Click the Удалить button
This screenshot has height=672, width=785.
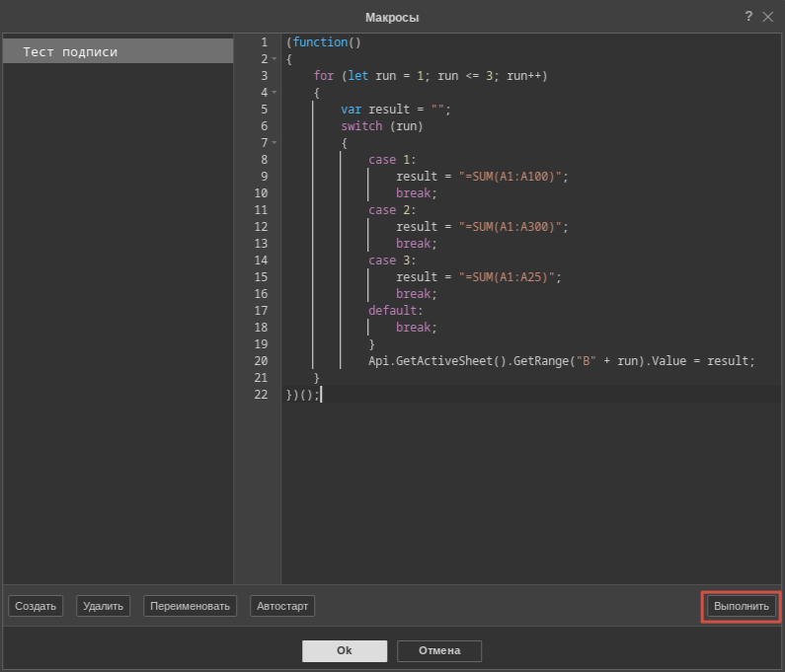click(x=103, y=606)
